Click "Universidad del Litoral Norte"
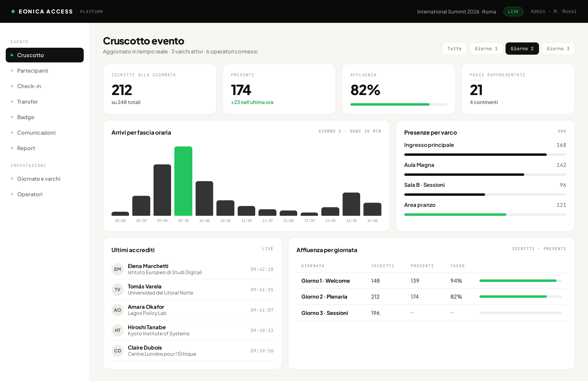Screen dimensions: 588x381 160,293
